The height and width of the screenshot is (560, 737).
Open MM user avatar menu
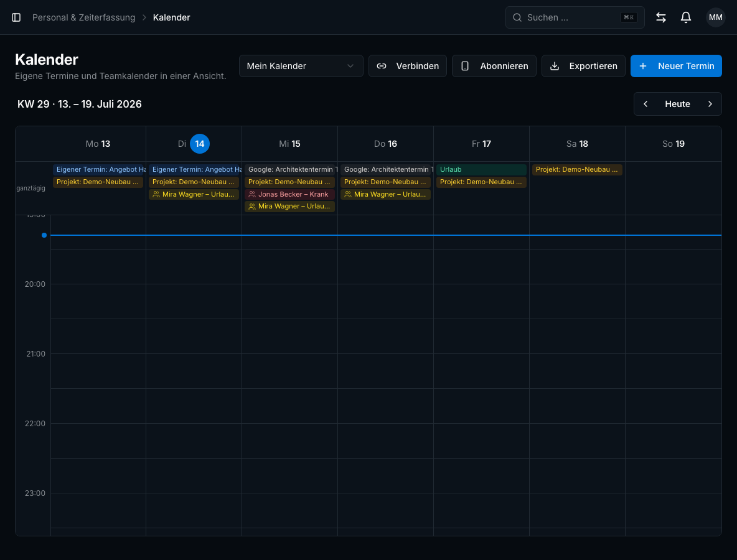[x=715, y=17]
